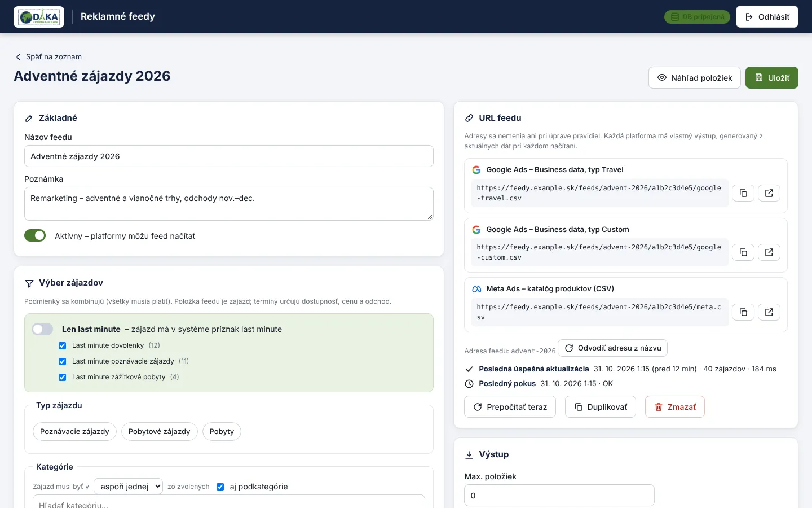Click the Posledný pokus status line
812x508 pixels.
539,384
